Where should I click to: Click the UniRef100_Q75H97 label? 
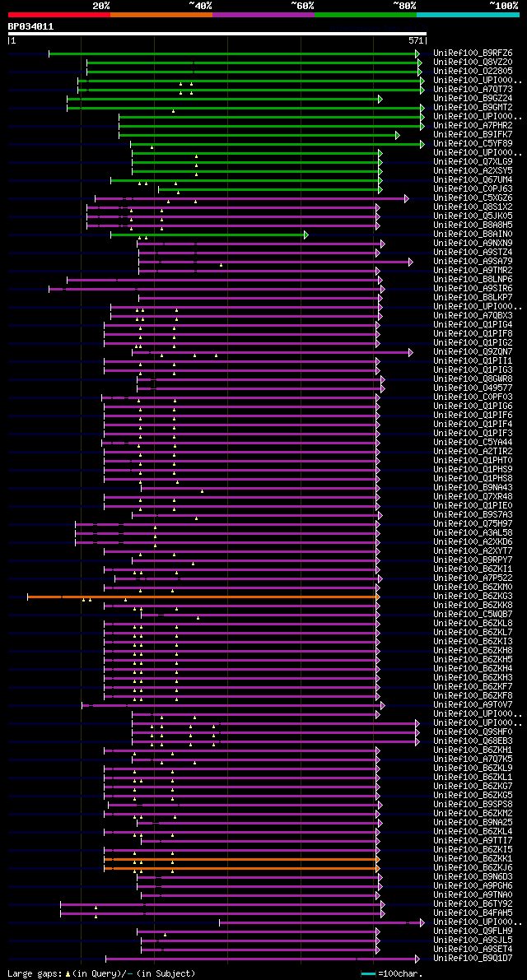point(473,524)
